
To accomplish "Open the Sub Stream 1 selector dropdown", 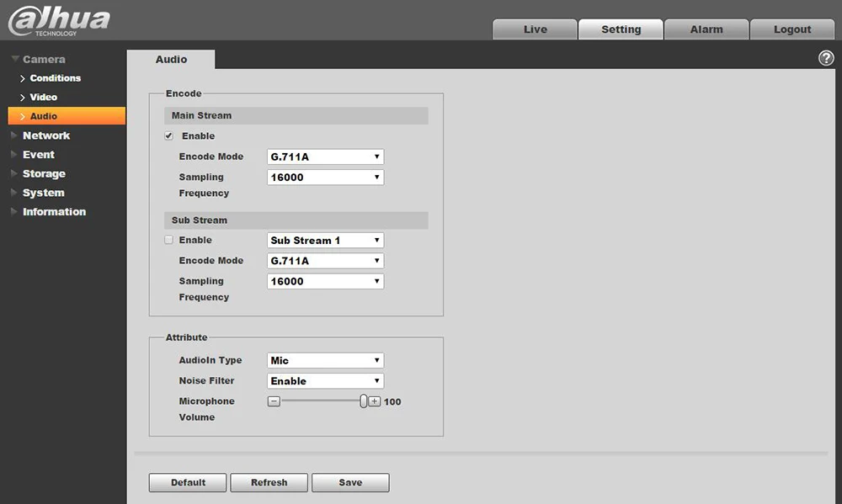I will [325, 241].
